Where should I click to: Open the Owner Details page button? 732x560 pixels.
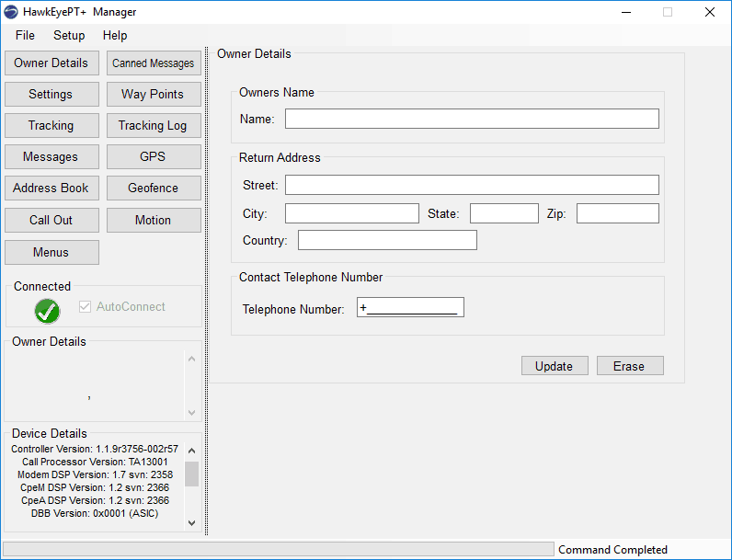[x=51, y=63]
